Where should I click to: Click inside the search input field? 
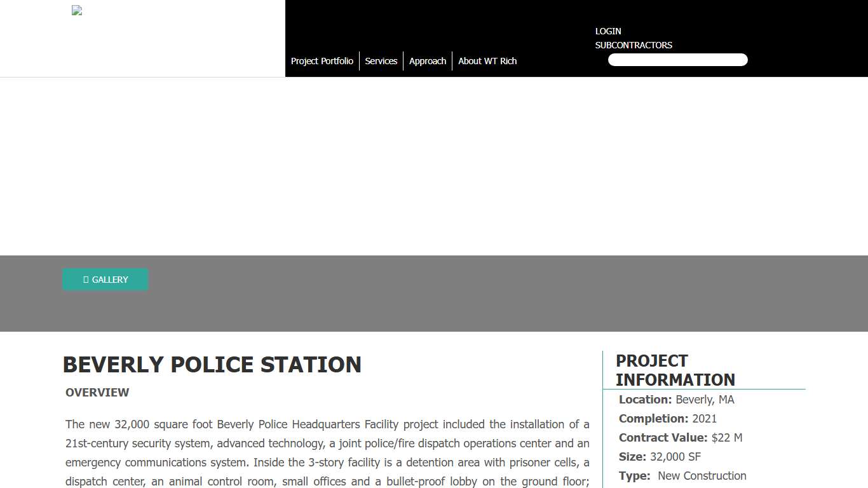[x=677, y=59]
